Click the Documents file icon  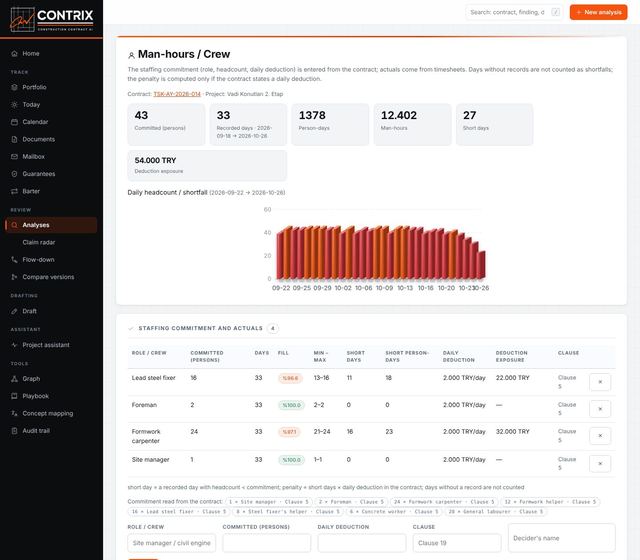click(x=14, y=139)
